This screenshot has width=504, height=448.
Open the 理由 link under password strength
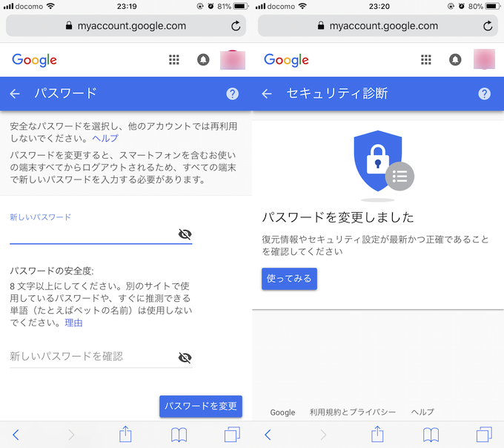[73, 323]
